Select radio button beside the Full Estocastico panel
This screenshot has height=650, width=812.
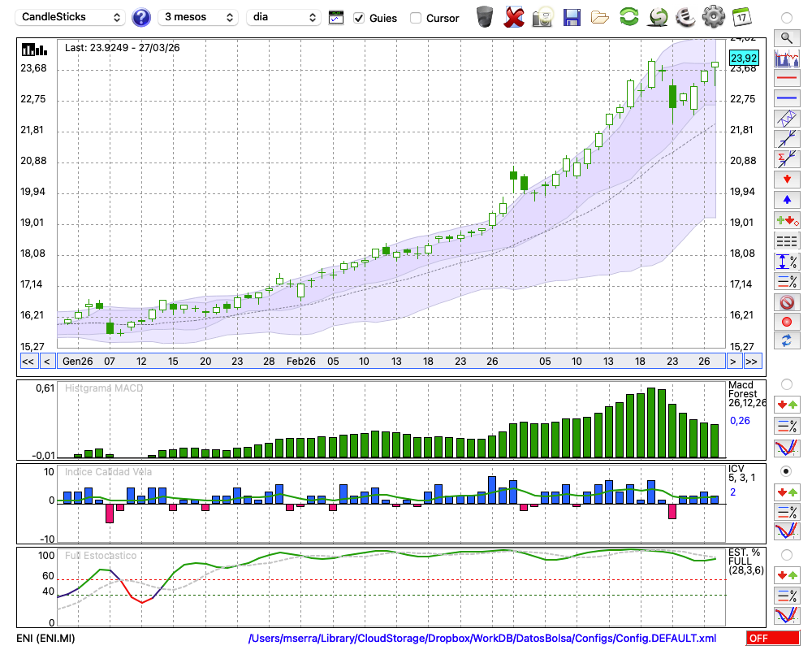click(786, 555)
